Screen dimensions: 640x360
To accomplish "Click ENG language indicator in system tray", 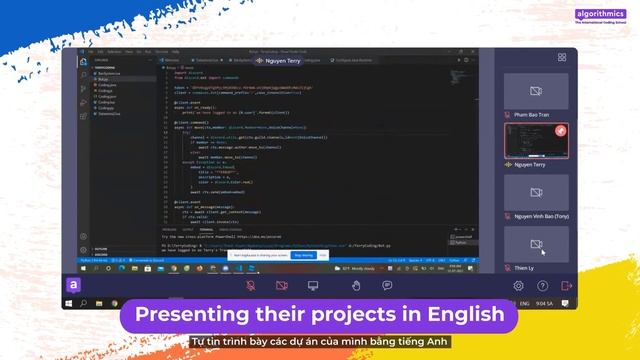I will coord(524,303).
